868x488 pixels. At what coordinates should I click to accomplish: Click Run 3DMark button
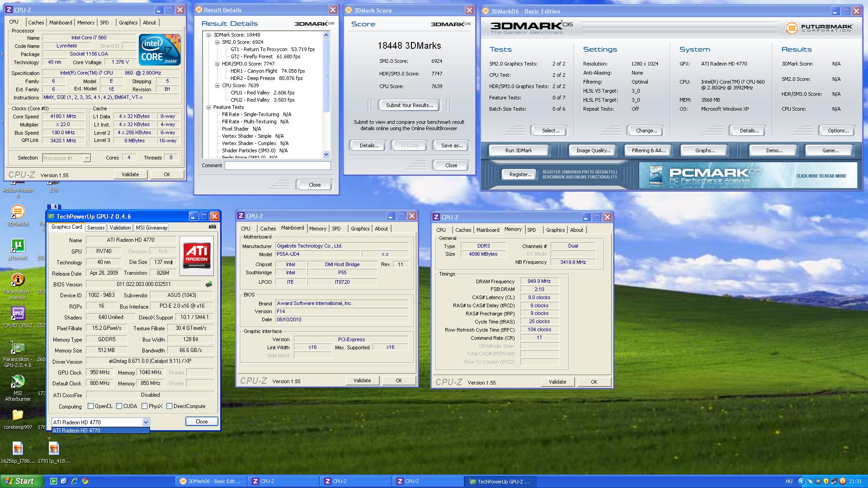519,150
